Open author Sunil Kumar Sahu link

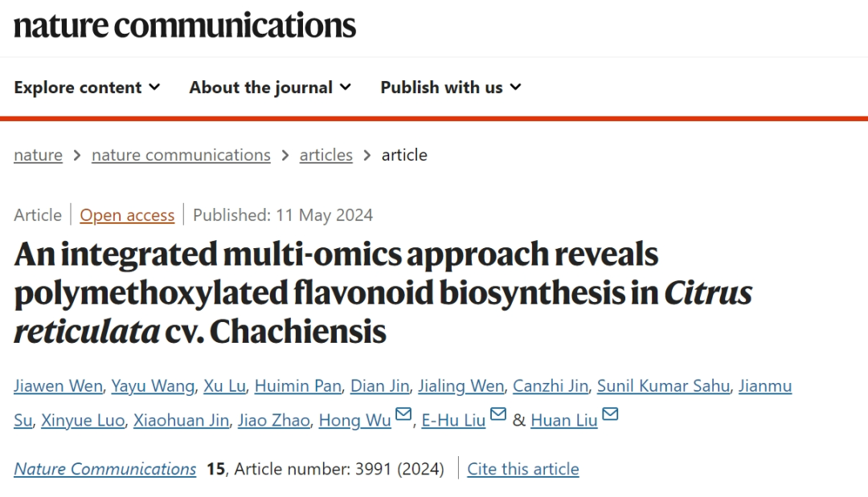[x=663, y=386]
